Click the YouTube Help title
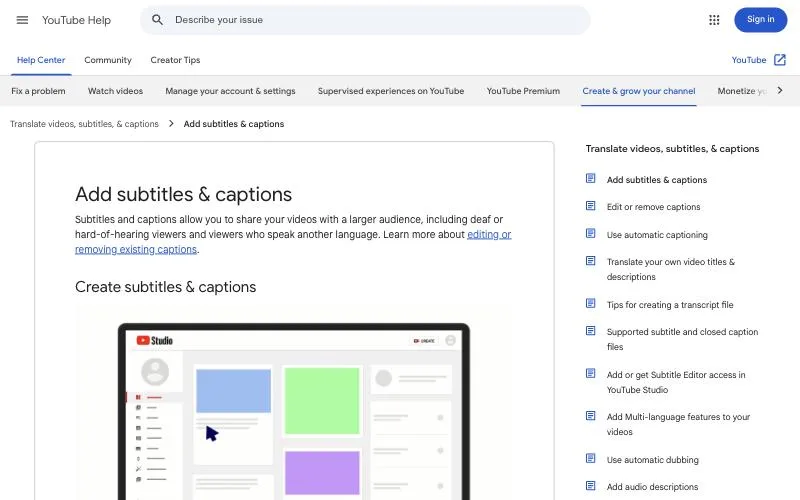Image resolution: width=800 pixels, height=500 pixels. pyautogui.click(x=76, y=20)
